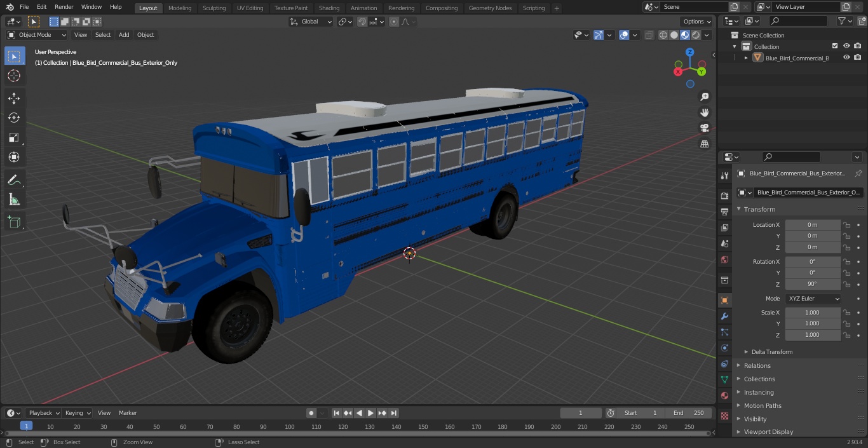The width and height of the screenshot is (868, 448).
Task: Open the File menu
Action: click(x=24, y=7)
